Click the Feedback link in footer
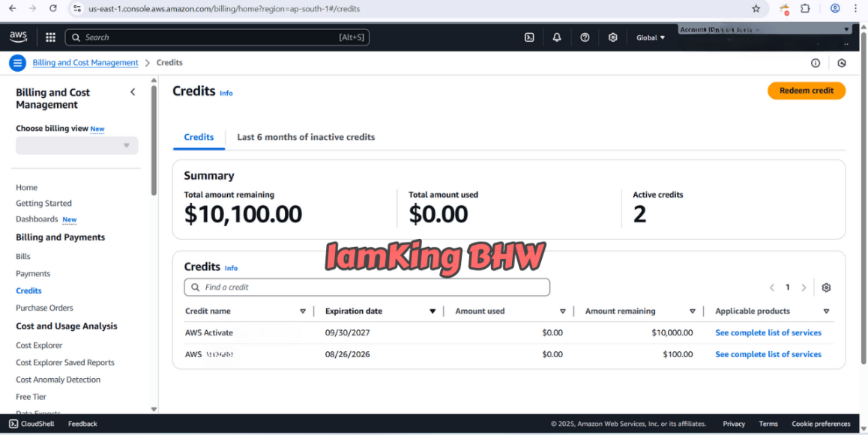Viewport: 868px width, 435px height. click(82, 424)
